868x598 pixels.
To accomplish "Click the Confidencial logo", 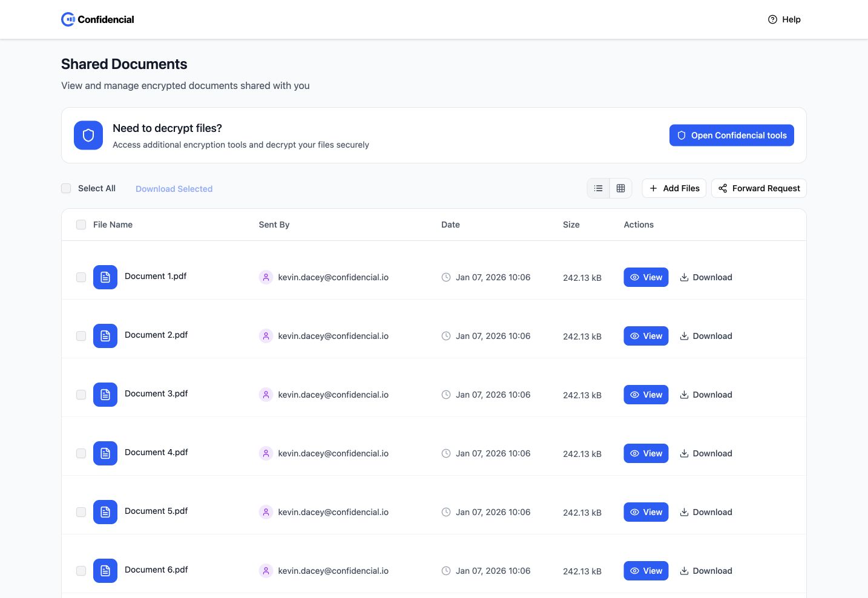I will click(97, 19).
